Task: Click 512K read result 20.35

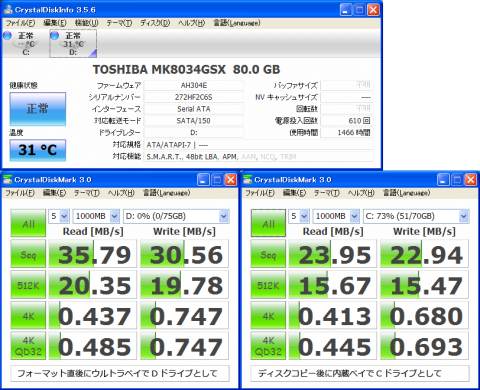Action: click(x=93, y=285)
